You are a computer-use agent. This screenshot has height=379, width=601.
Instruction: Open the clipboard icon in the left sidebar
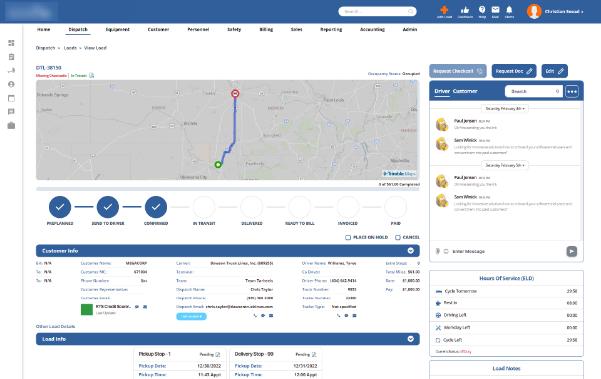(x=11, y=57)
